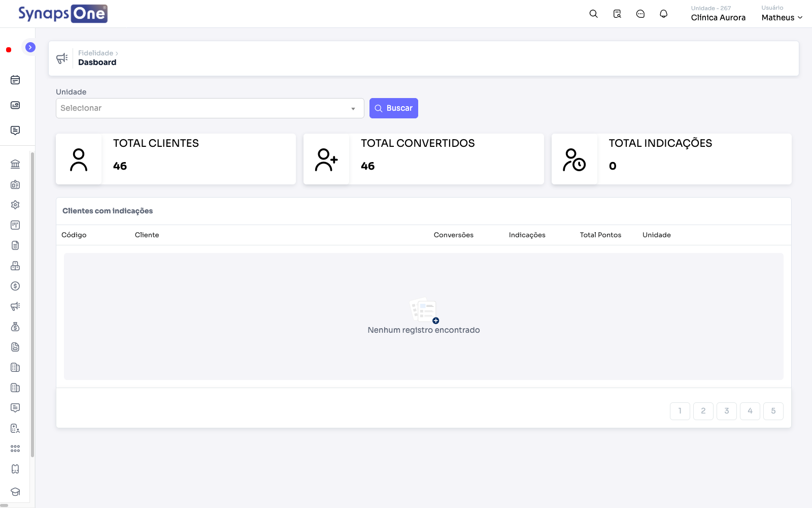Click the search magnifier in top bar
The image size is (812, 508).
tap(593, 14)
